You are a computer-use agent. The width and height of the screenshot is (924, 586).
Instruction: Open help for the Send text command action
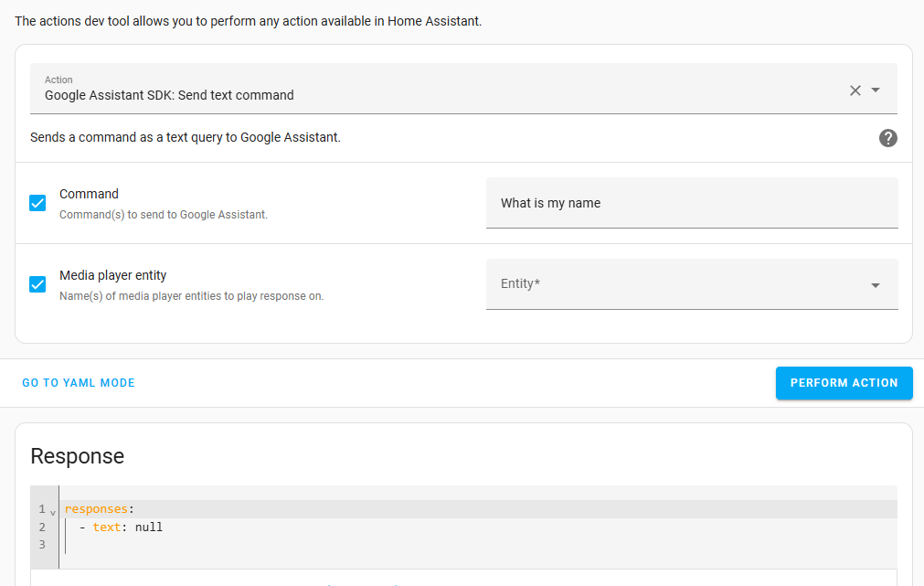point(887,138)
